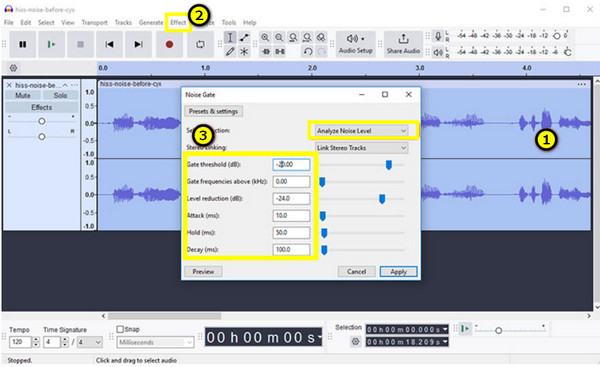Open the Select menu
Image resolution: width=600 pixels, height=367 pixels.
coord(46,23)
